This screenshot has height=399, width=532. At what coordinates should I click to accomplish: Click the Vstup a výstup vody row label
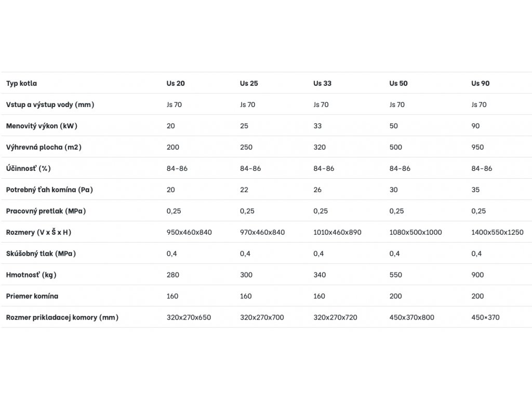(x=50, y=104)
